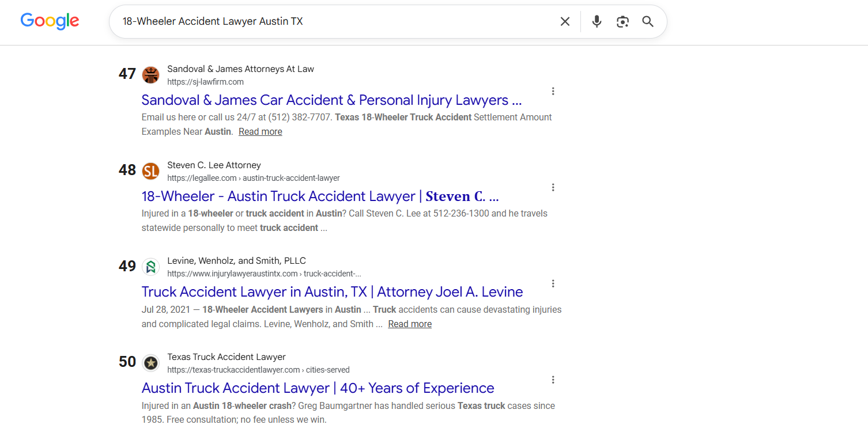The image size is (868, 436).
Task: Click Read more in Levine Wenholz snippet
Action: click(410, 324)
